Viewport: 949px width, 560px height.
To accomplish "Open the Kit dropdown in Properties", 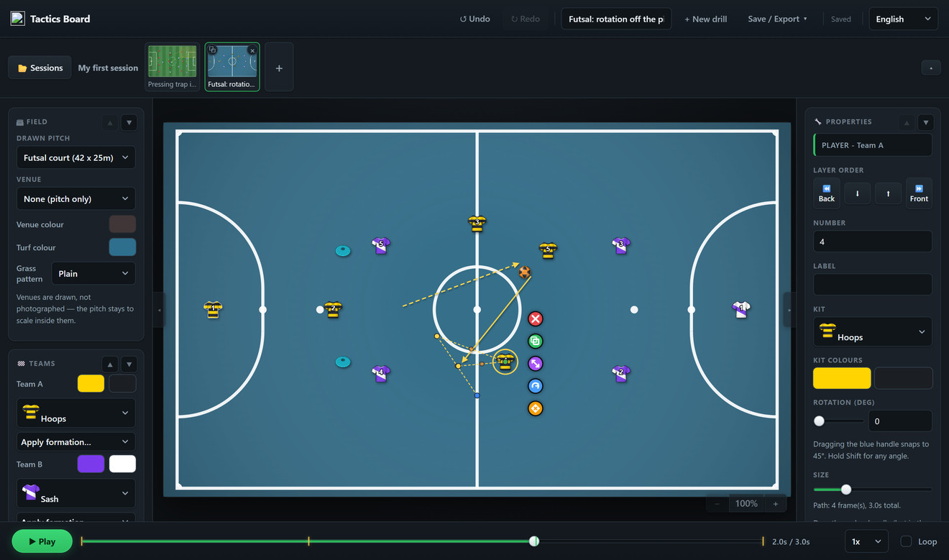I will (x=873, y=332).
